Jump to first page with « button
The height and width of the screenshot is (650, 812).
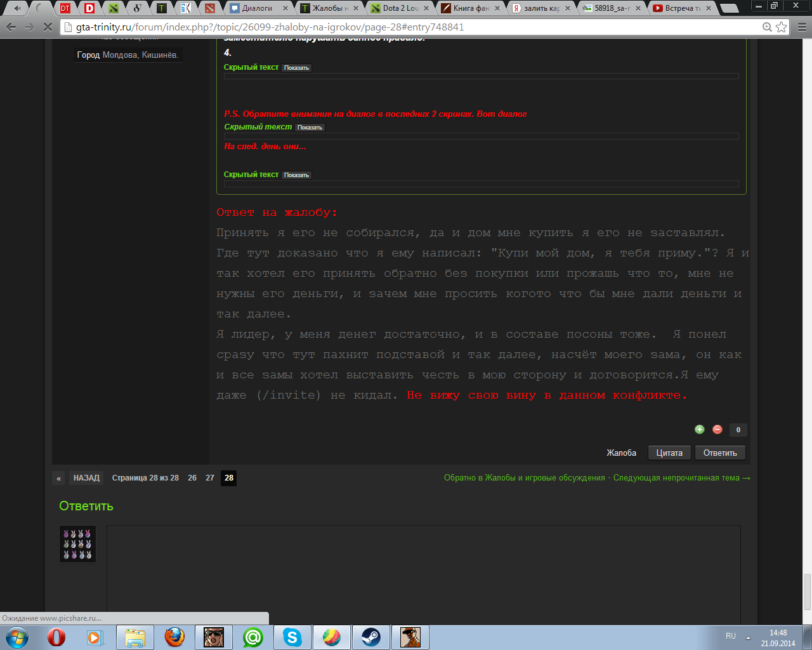(58, 478)
